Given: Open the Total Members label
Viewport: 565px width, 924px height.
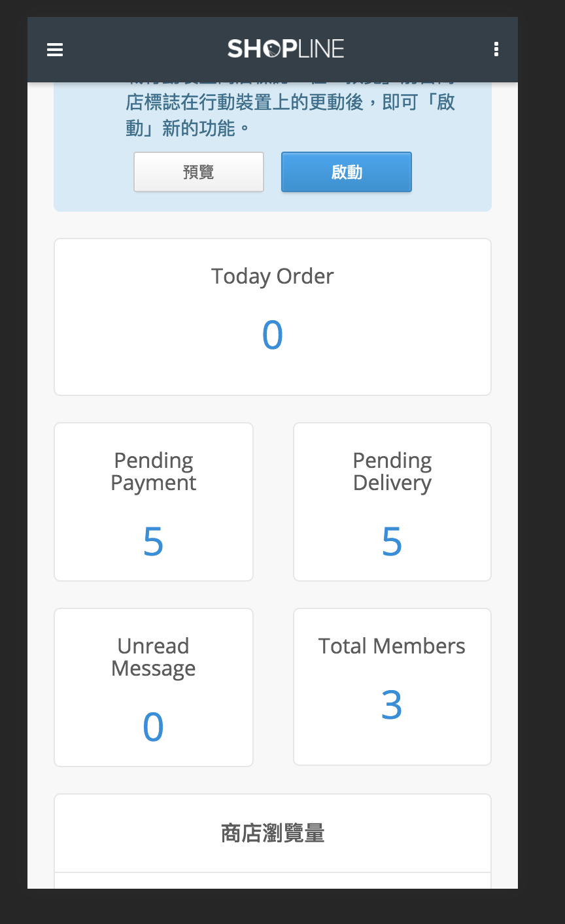Looking at the screenshot, I should pos(392,646).
